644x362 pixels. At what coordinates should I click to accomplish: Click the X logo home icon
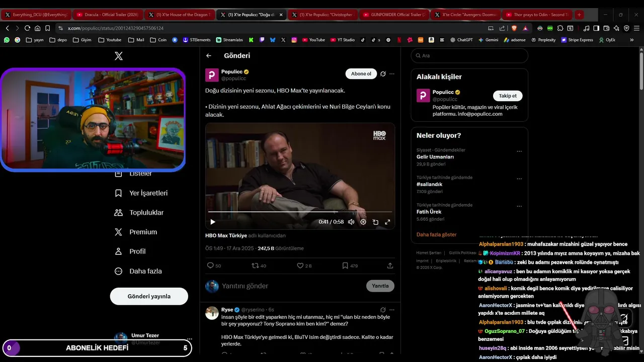tap(119, 56)
